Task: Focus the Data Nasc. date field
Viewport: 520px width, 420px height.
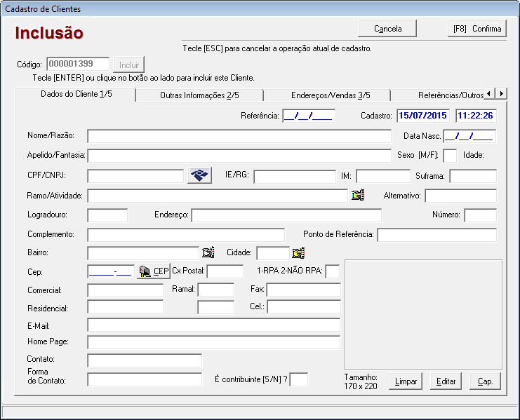Action: point(469,136)
